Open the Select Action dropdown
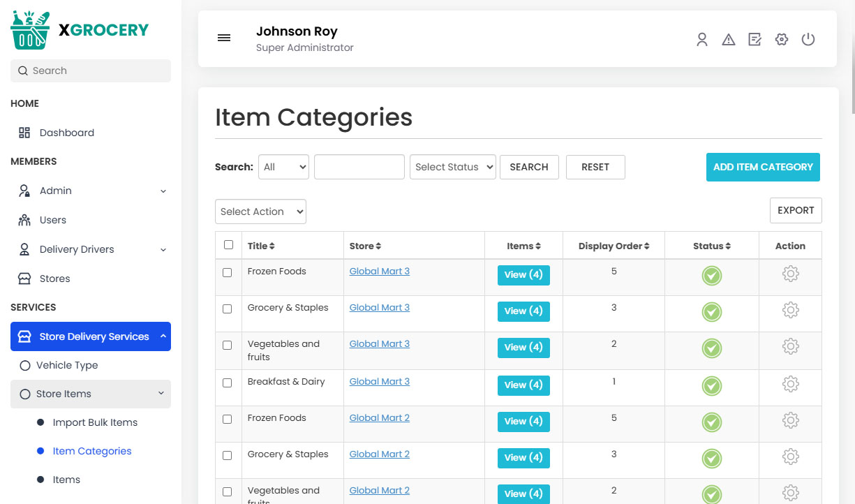The width and height of the screenshot is (855, 504). (260, 211)
